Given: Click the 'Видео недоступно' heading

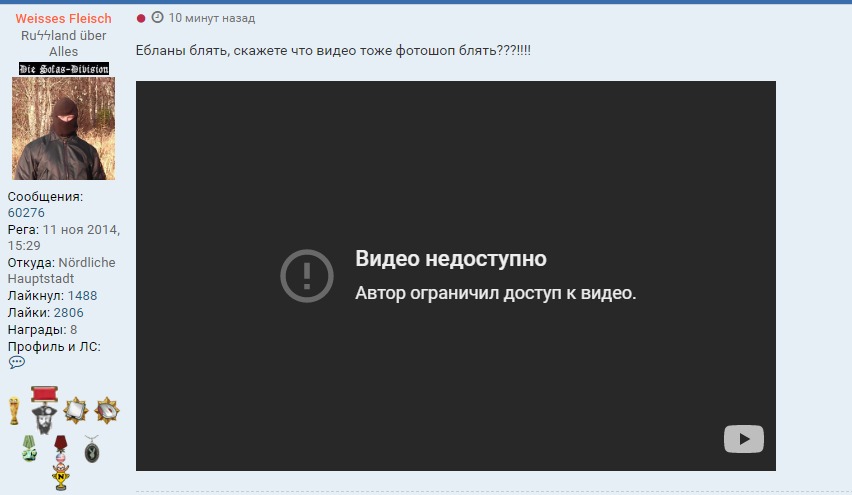Looking at the screenshot, I should (451, 259).
